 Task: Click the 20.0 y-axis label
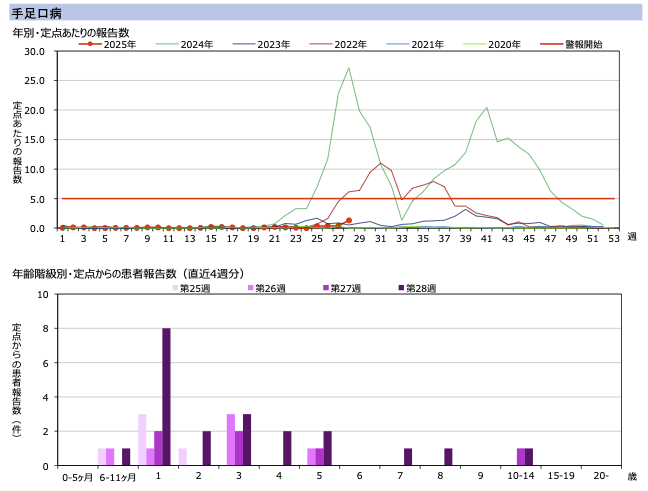[x=34, y=110]
